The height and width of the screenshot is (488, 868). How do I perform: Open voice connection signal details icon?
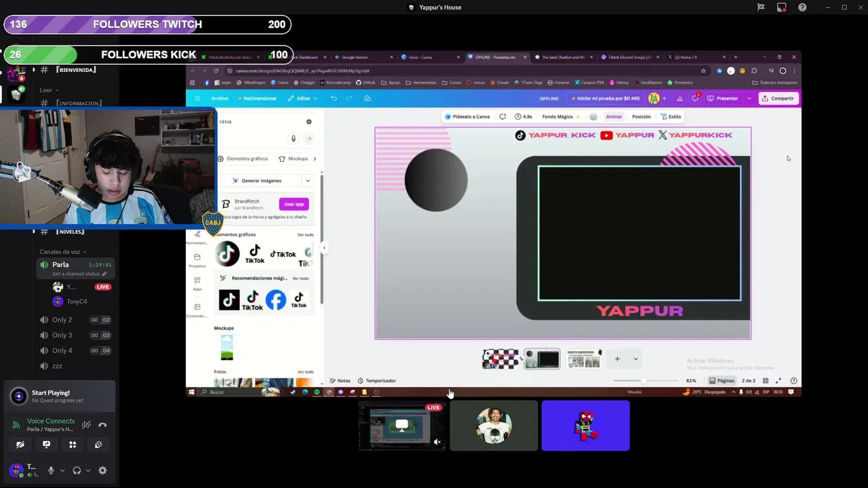pos(16,425)
